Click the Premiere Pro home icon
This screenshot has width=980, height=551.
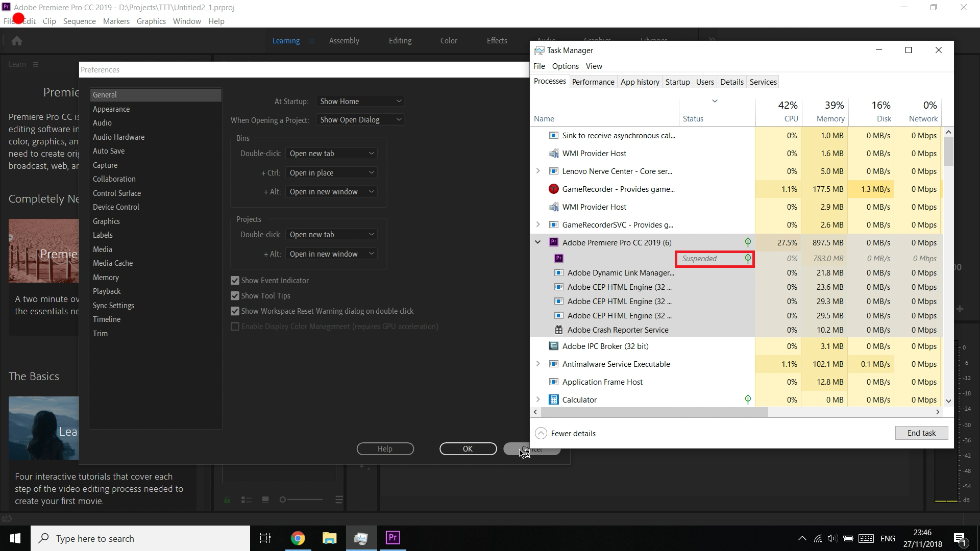click(x=17, y=41)
